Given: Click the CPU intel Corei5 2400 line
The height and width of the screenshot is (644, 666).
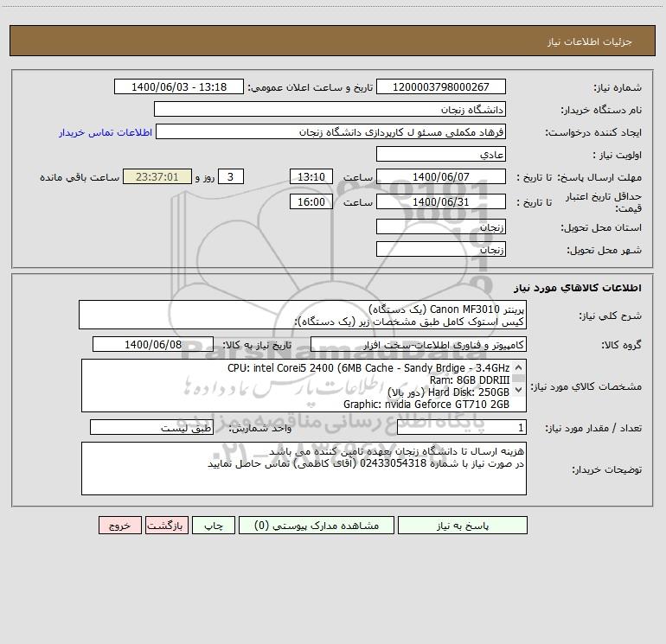Looking at the screenshot, I should point(368,368).
